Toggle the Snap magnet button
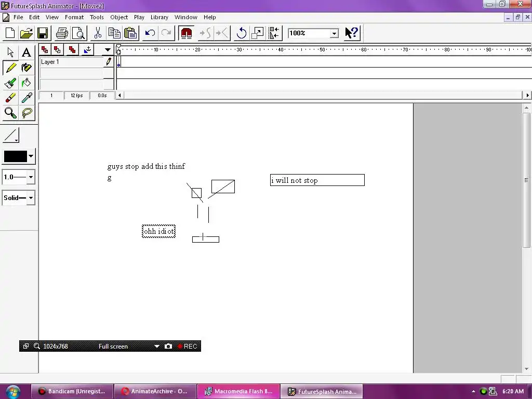Image resolution: width=532 pixels, height=399 pixels. 187,33
